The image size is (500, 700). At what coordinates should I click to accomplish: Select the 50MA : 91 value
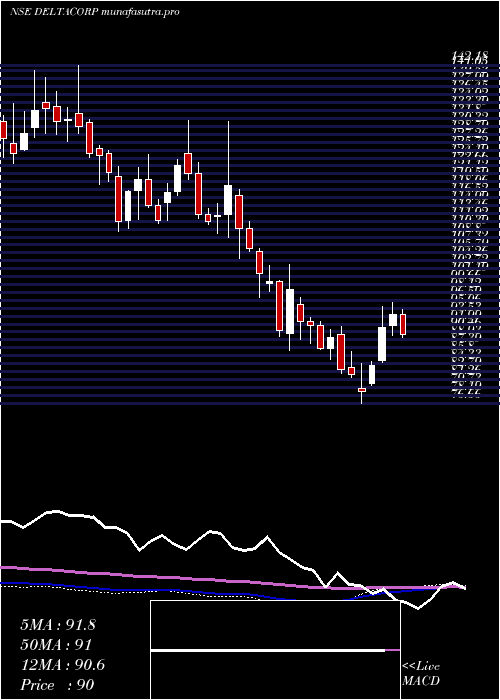coord(56,645)
